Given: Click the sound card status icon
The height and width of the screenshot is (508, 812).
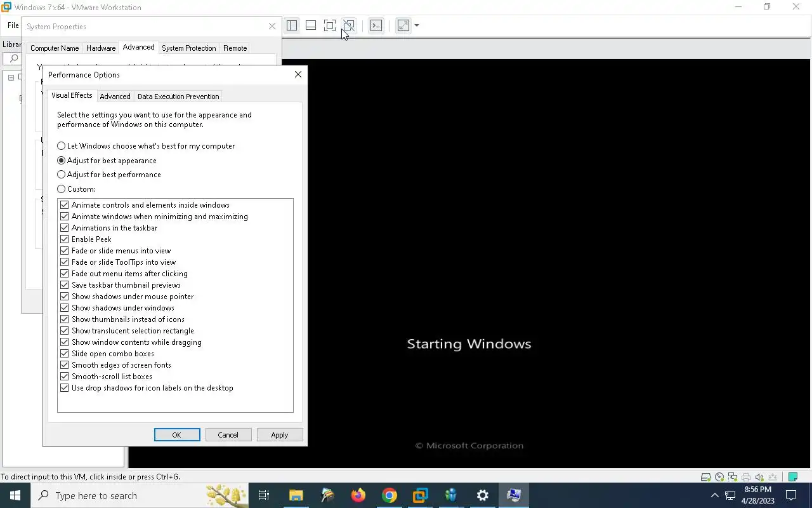Looking at the screenshot, I should click(x=759, y=477).
